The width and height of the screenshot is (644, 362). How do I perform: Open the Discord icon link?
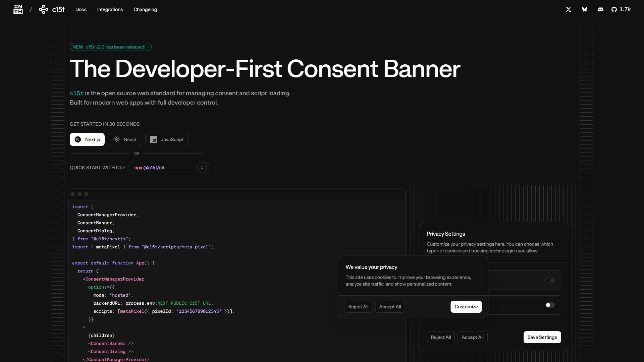600,9
